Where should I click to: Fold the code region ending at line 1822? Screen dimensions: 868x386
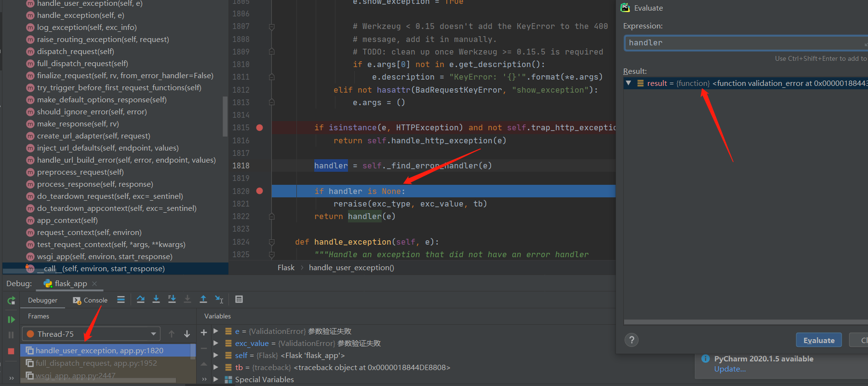(x=272, y=217)
